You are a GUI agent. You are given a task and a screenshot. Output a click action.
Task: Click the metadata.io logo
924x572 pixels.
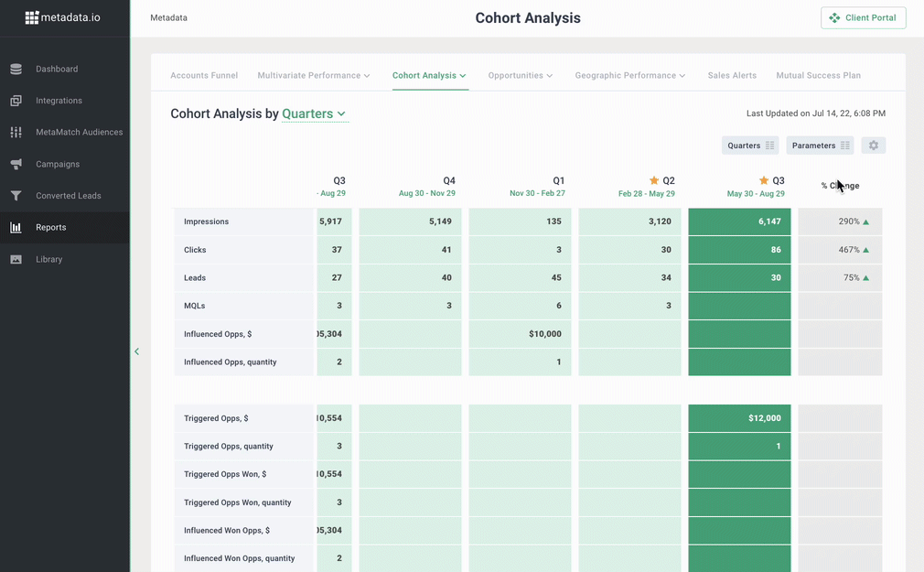[x=63, y=17]
